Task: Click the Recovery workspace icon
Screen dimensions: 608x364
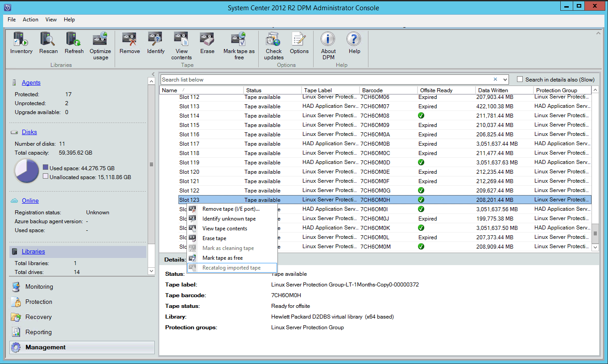Action: 16,317
